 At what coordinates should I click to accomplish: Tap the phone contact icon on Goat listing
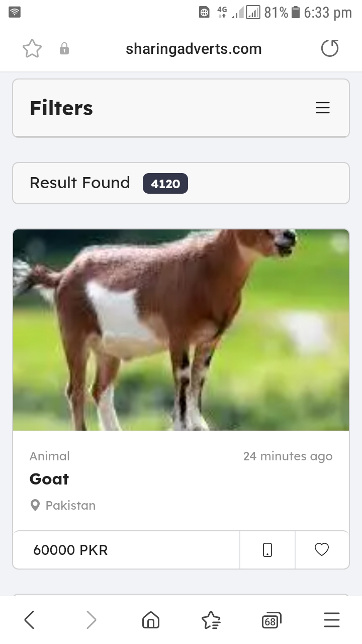coord(267,550)
